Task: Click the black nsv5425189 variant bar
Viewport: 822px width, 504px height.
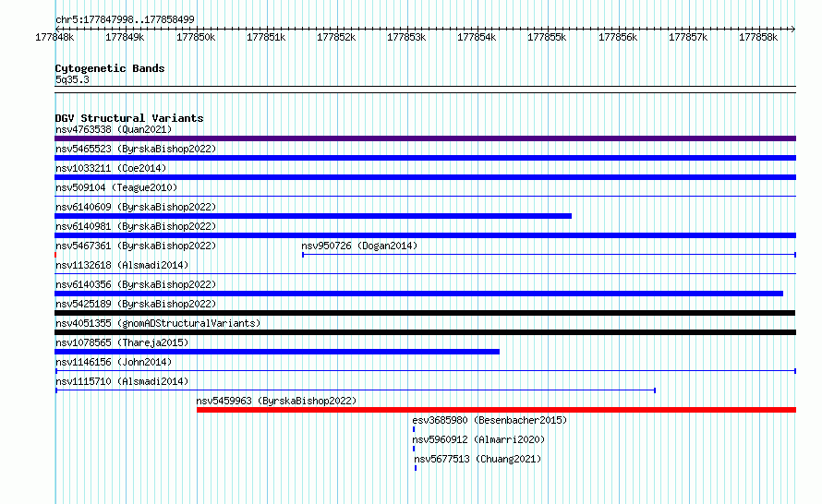Action: (425, 313)
